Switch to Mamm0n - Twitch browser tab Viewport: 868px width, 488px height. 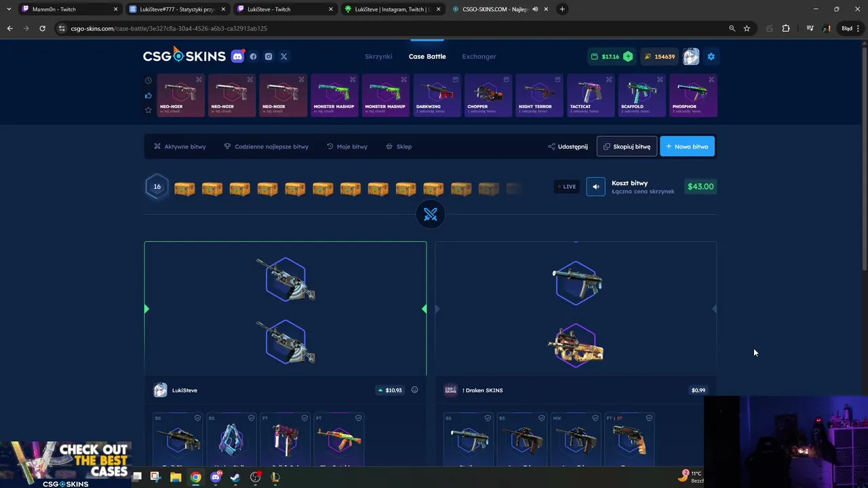(x=69, y=9)
